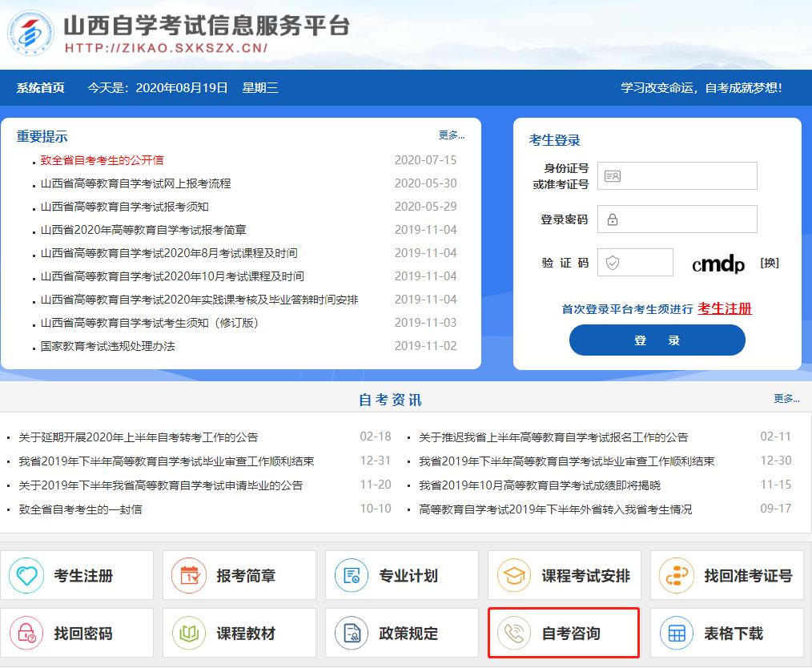Open the 找回密码 lock icon

coord(26,632)
